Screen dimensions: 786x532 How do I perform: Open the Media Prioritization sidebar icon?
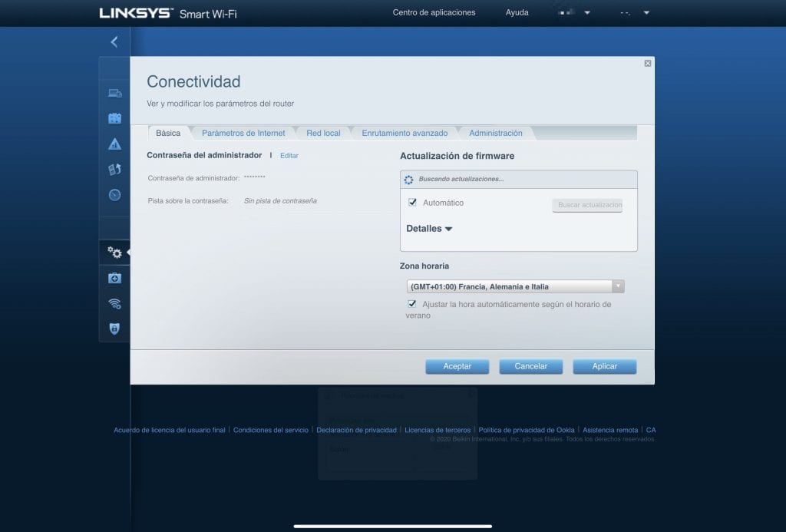[114, 170]
